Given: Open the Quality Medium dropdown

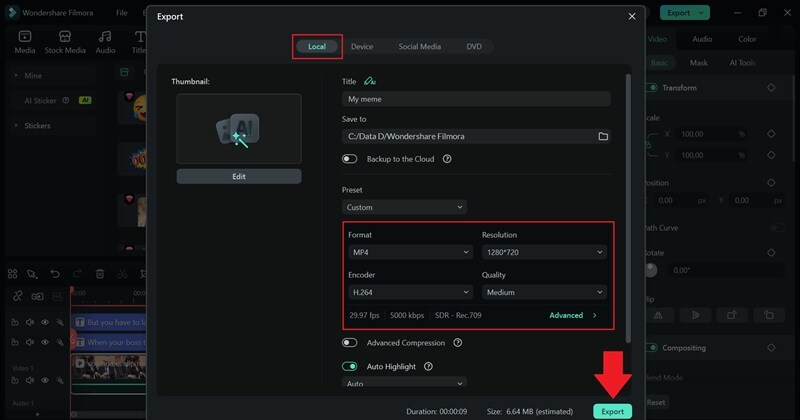Looking at the screenshot, I should pos(544,292).
